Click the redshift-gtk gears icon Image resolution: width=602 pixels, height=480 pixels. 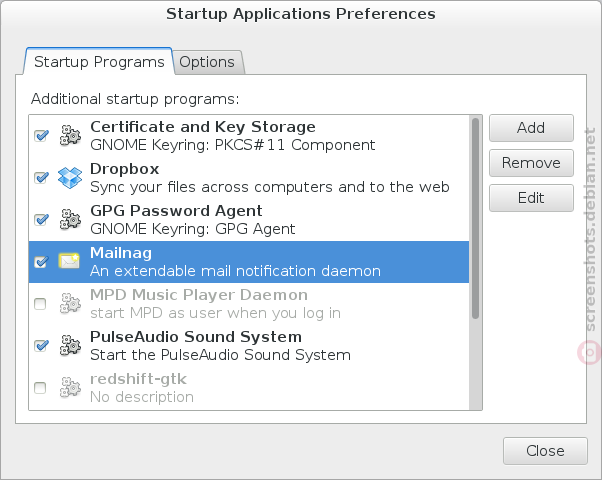70,387
